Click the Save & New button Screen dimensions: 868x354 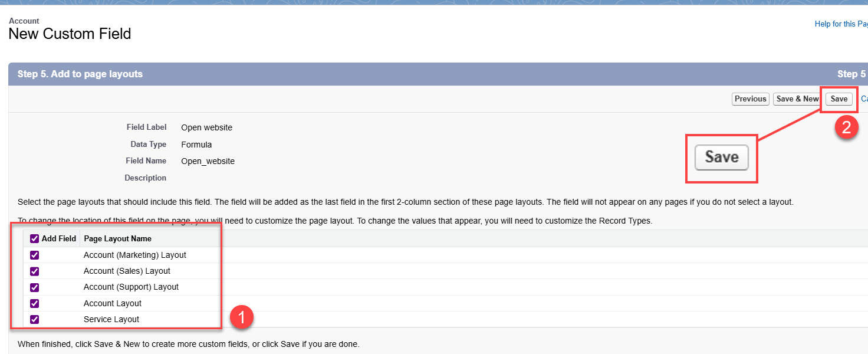[797, 99]
